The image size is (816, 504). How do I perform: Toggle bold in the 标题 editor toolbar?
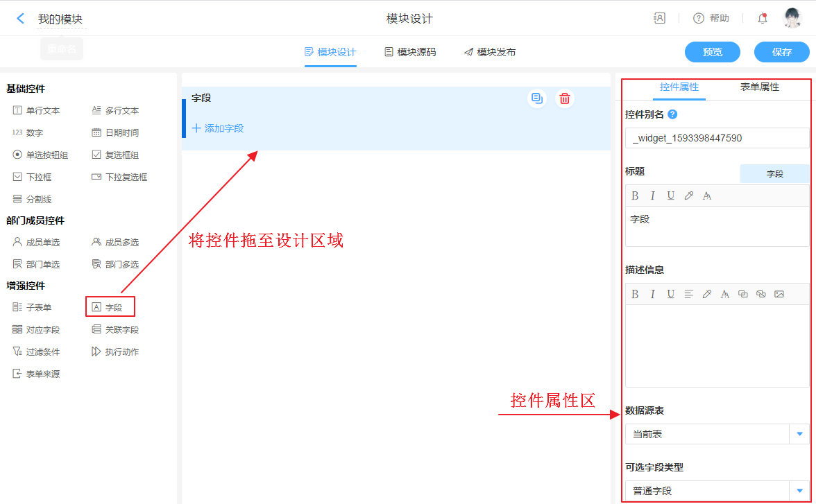(x=635, y=195)
